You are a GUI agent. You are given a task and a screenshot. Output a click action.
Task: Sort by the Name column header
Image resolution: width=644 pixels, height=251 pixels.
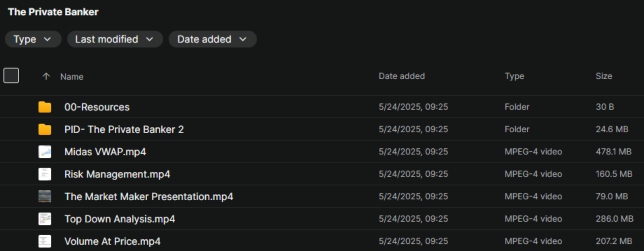coord(72,77)
